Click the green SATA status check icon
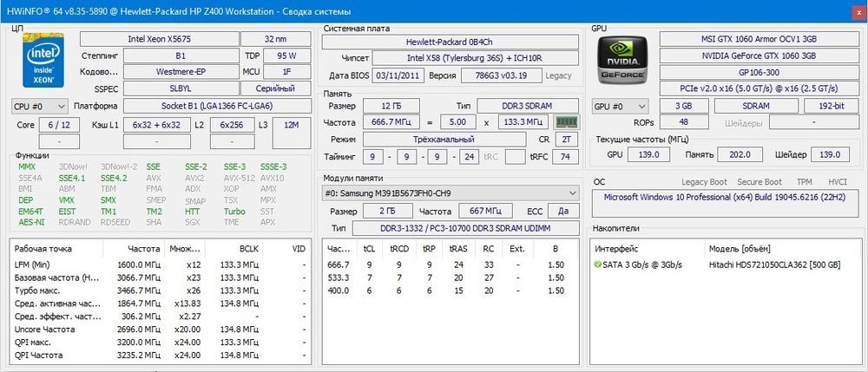Screen dimensions: 868x372 (597, 264)
